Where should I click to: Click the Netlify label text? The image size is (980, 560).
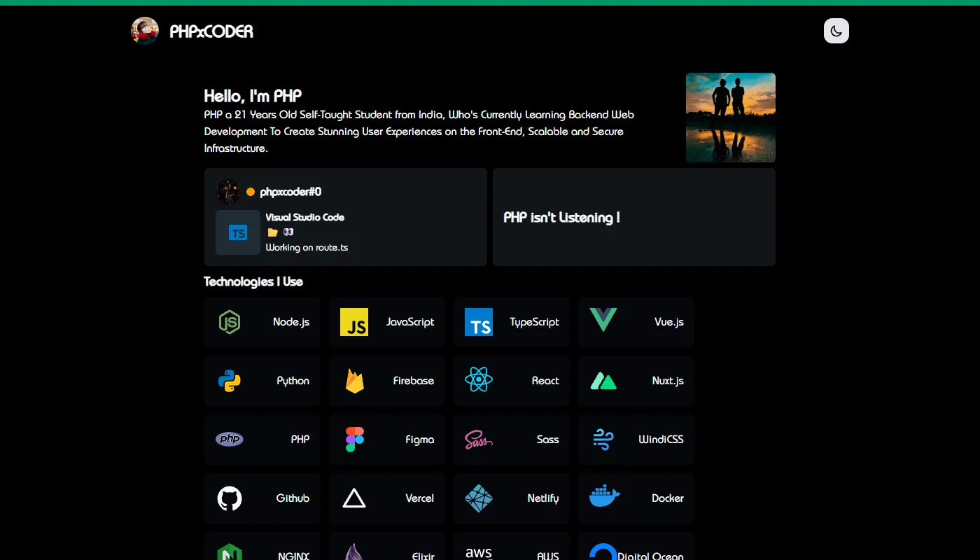[543, 498]
